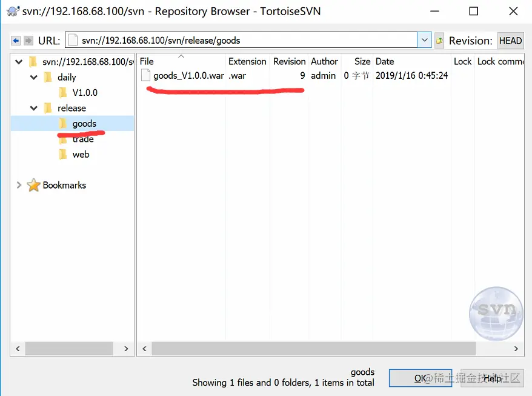The height and width of the screenshot is (396, 532).
Task: Click the goods_V1.0.0.war file icon
Action: point(145,75)
